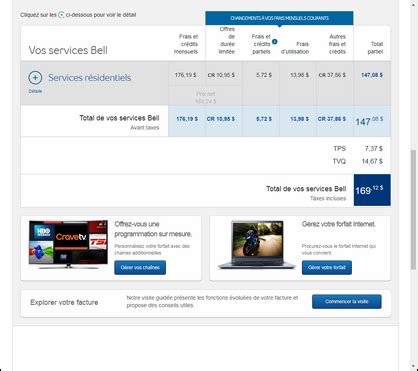Click the Avant taxes label
Screen dimensions: 418x371
pyautogui.click(x=145, y=128)
